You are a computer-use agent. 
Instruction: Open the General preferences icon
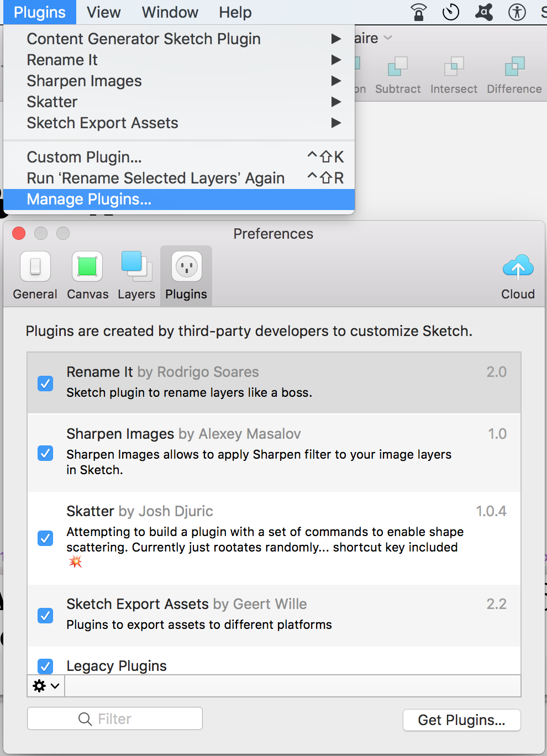(x=35, y=275)
